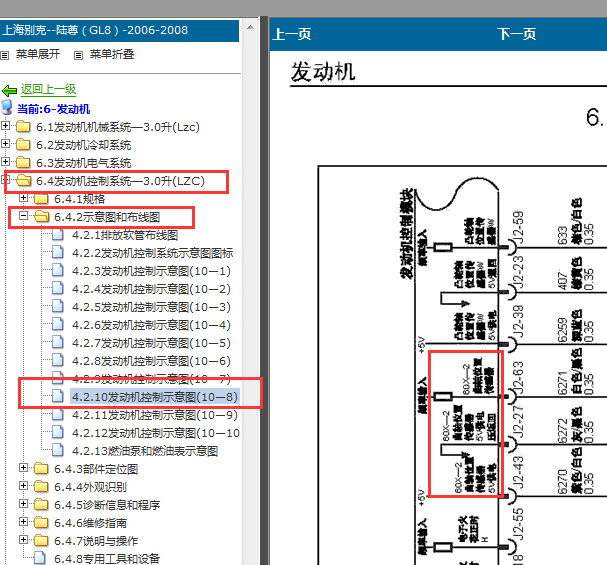Open 4.2.3发动机控制示意图(10-1) page
The height and width of the screenshot is (565, 607).
click(151, 271)
